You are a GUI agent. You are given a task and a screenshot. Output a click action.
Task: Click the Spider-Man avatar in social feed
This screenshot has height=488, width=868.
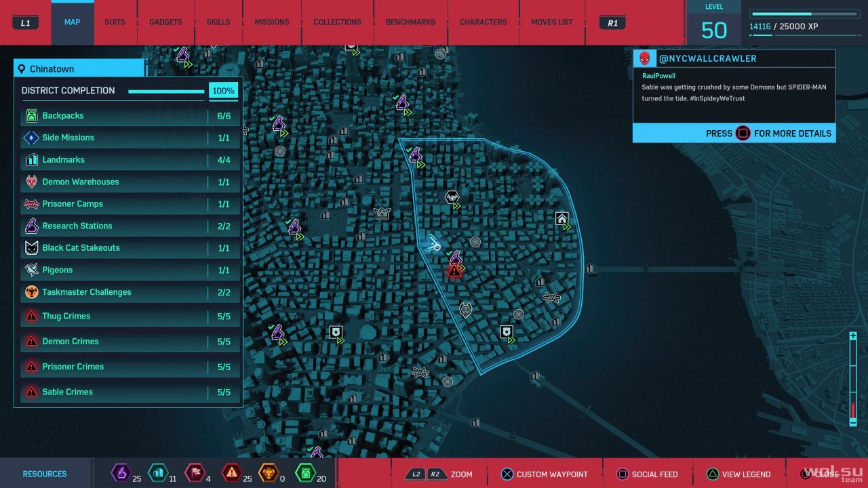[x=644, y=58]
